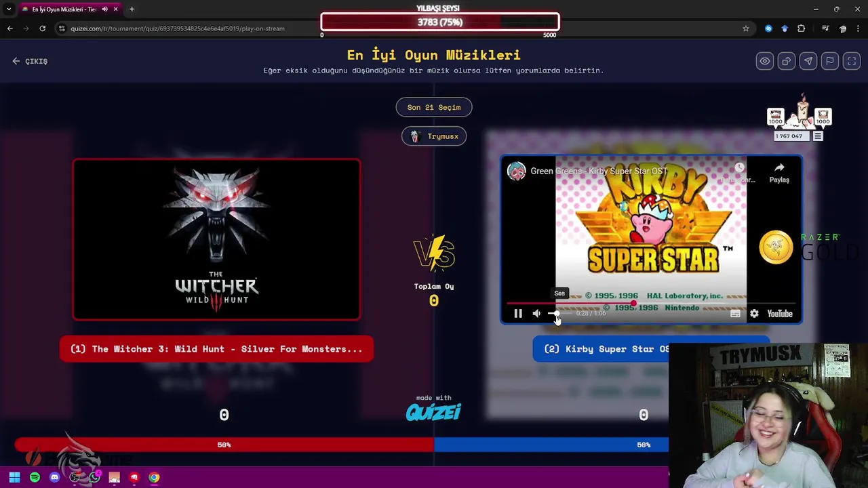Click the flag report icon
This screenshot has width=868, height=488.
830,61
